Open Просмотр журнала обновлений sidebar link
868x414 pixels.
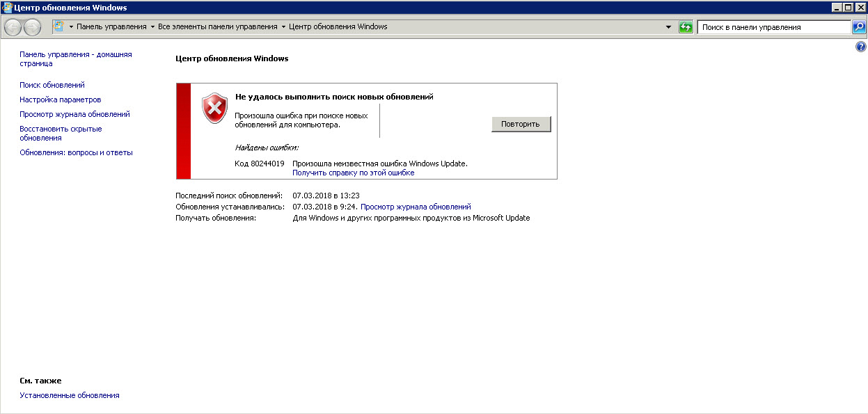(x=74, y=114)
